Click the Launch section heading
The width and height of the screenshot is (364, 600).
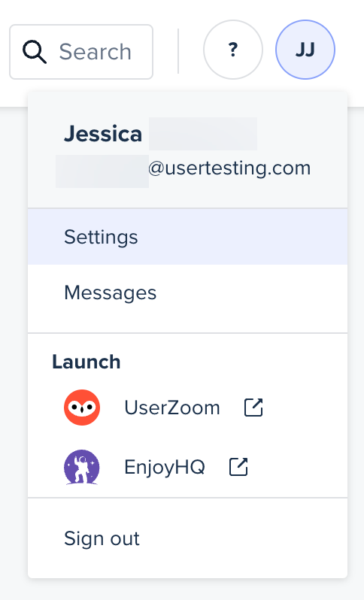click(x=86, y=362)
